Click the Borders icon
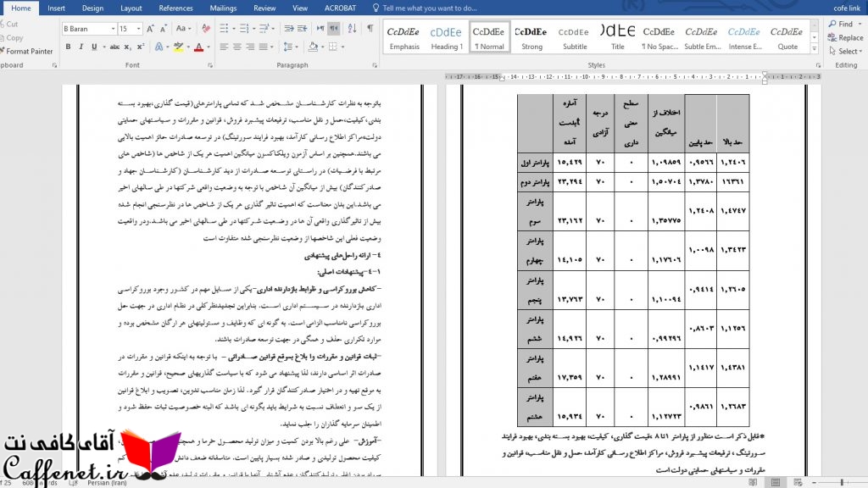Viewport: 868px width, 488px height. pyautogui.click(x=332, y=47)
